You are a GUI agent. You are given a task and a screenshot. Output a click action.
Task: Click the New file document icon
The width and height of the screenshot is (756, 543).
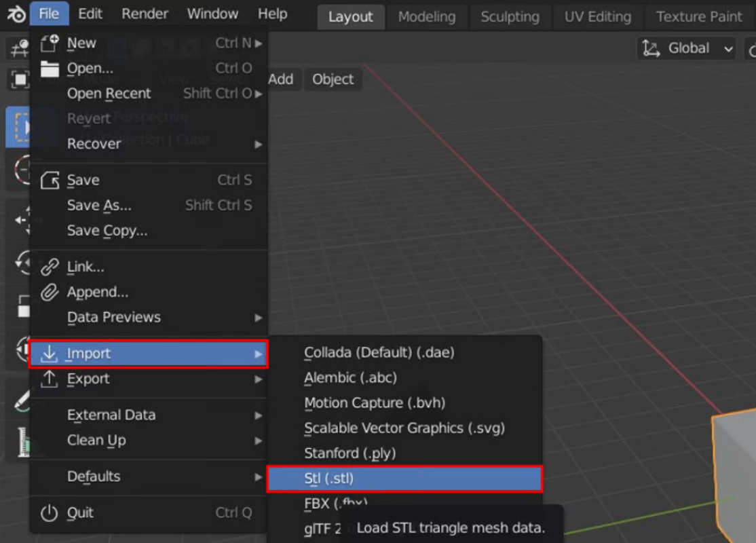(x=49, y=43)
